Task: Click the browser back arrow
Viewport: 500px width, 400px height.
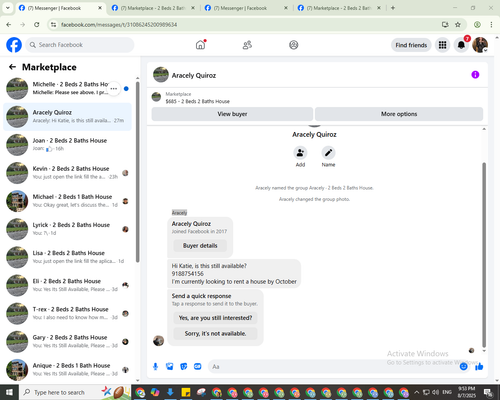Action: [9, 25]
